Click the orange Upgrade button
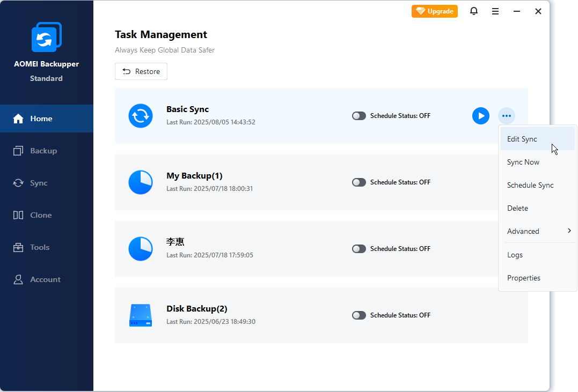Screen dimensions: 578x392 click(x=435, y=11)
